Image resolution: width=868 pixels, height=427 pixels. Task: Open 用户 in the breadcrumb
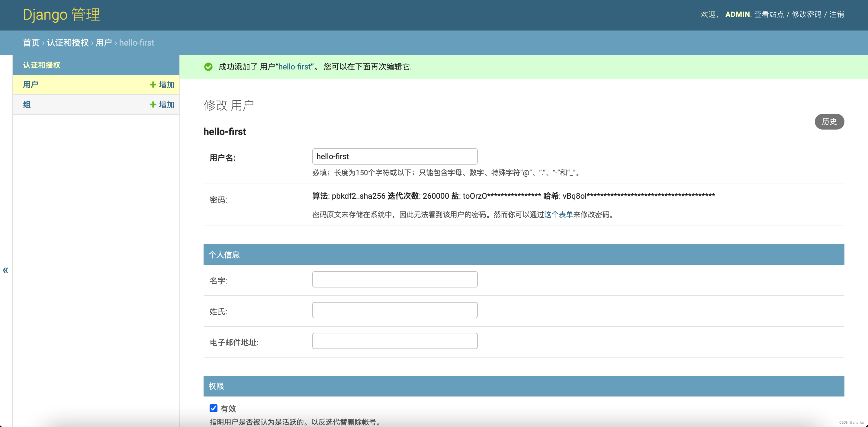(x=104, y=43)
